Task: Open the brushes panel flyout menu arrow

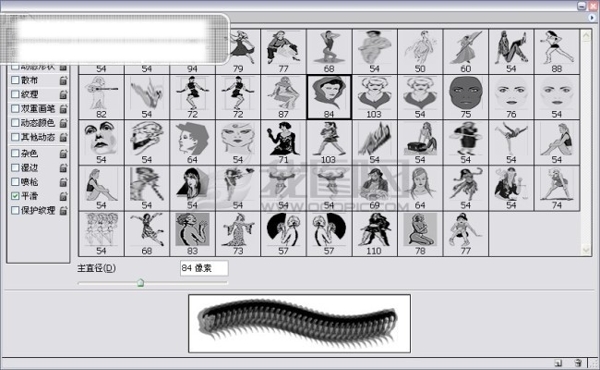Action: tap(592, 17)
